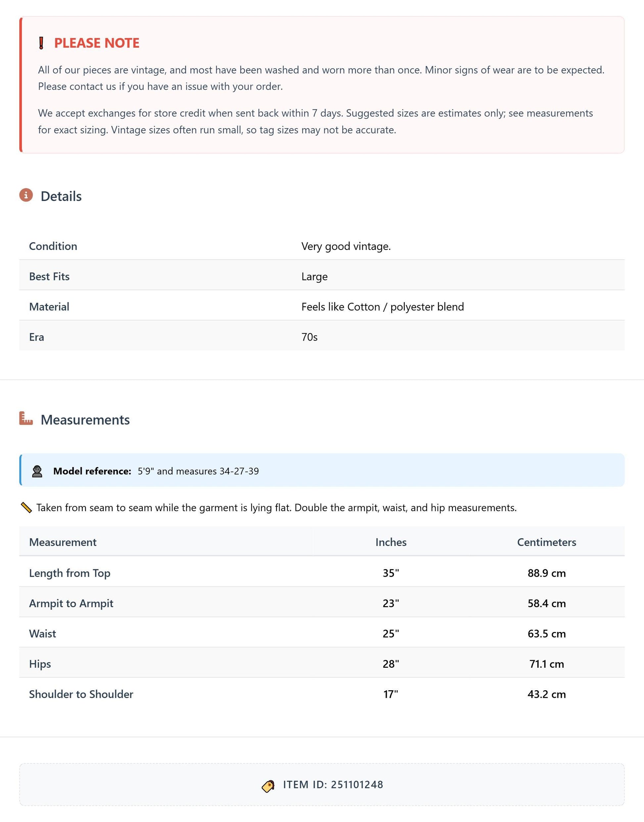
Task: Click the yellow straight ruler emoji
Action: [26, 508]
